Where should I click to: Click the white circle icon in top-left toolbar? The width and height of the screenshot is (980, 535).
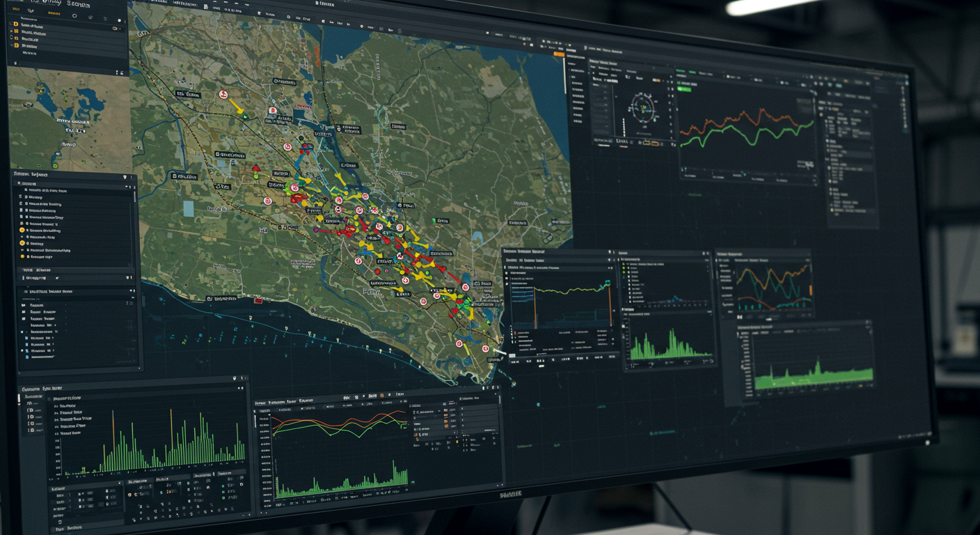tap(74, 16)
